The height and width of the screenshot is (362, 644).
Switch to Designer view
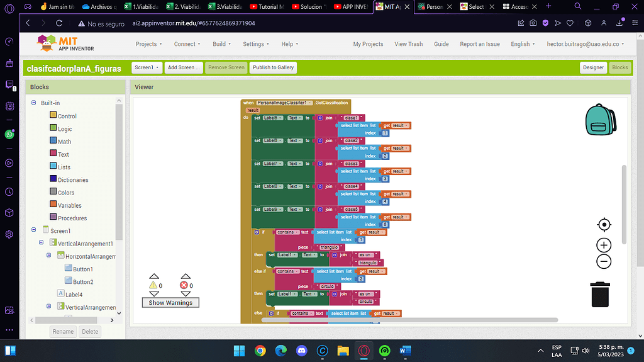(x=593, y=67)
